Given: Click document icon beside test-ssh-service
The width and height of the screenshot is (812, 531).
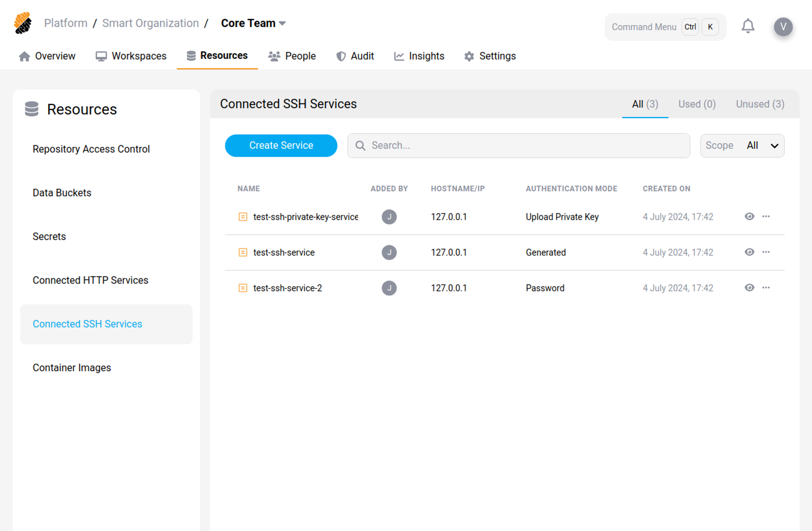Looking at the screenshot, I should click(242, 252).
